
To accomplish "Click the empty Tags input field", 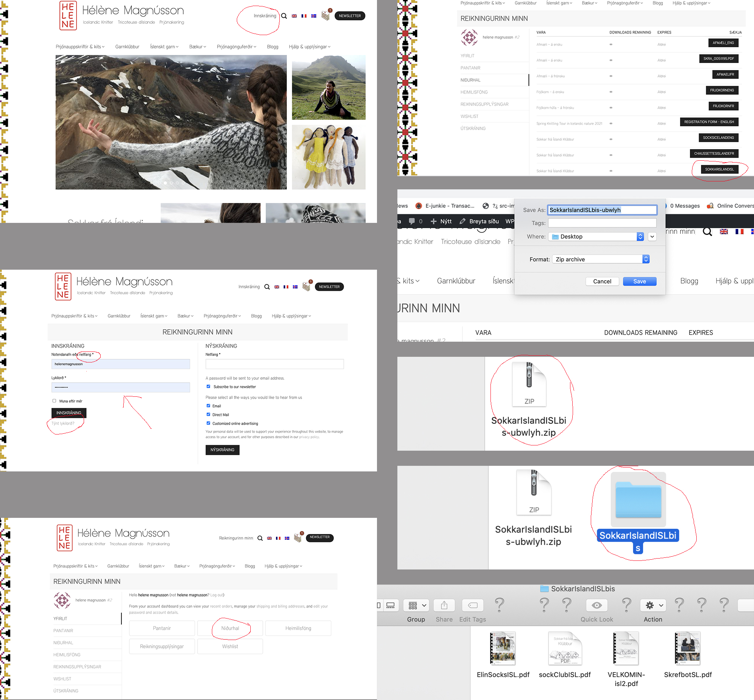I will (602, 223).
